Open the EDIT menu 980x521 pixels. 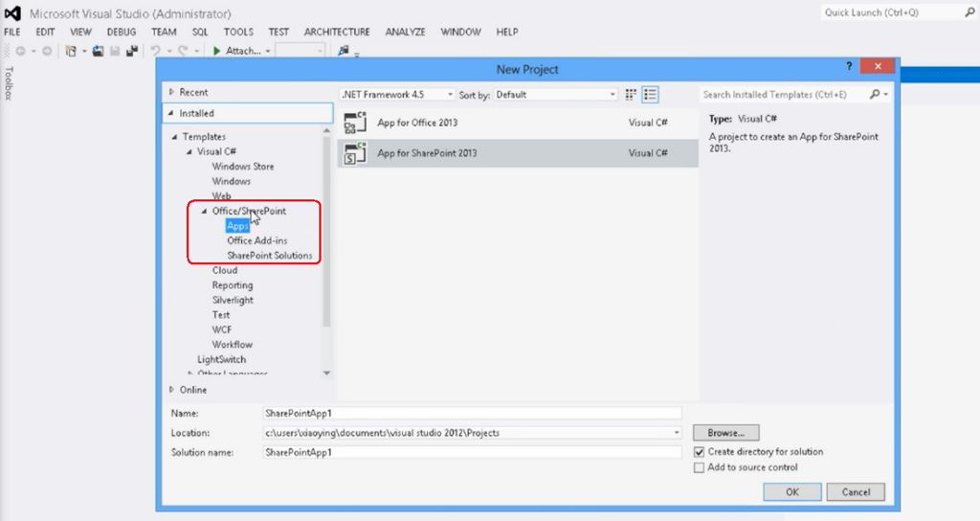pyautogui.click(x=45, y=32)
